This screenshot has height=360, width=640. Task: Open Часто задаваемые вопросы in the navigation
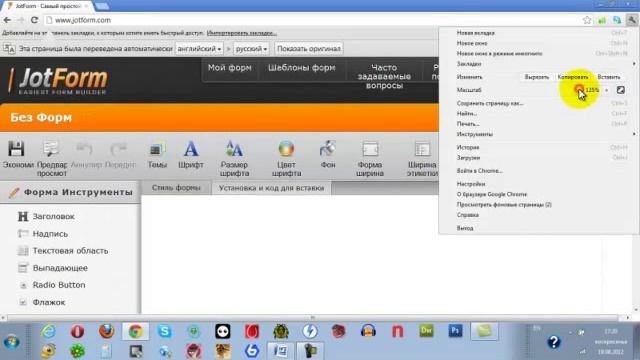[x=384, y=76]
